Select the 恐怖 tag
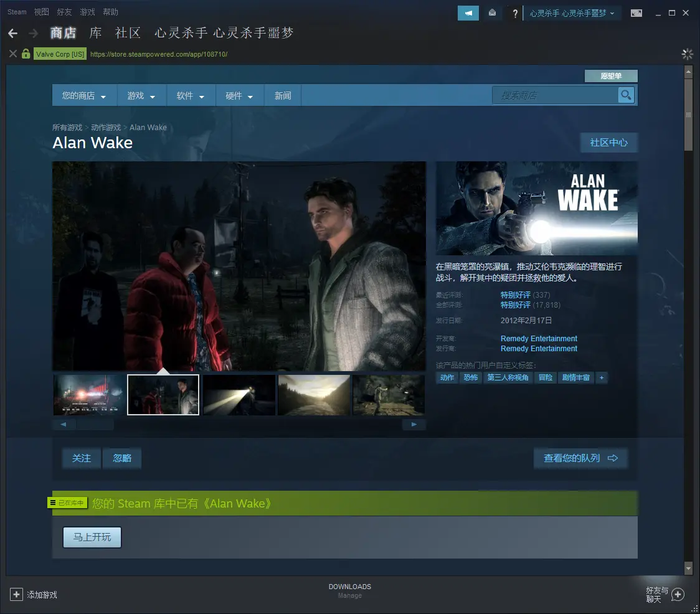Image resolution: width=700 pixels, height=614 pixels. (x=471, y=378)
